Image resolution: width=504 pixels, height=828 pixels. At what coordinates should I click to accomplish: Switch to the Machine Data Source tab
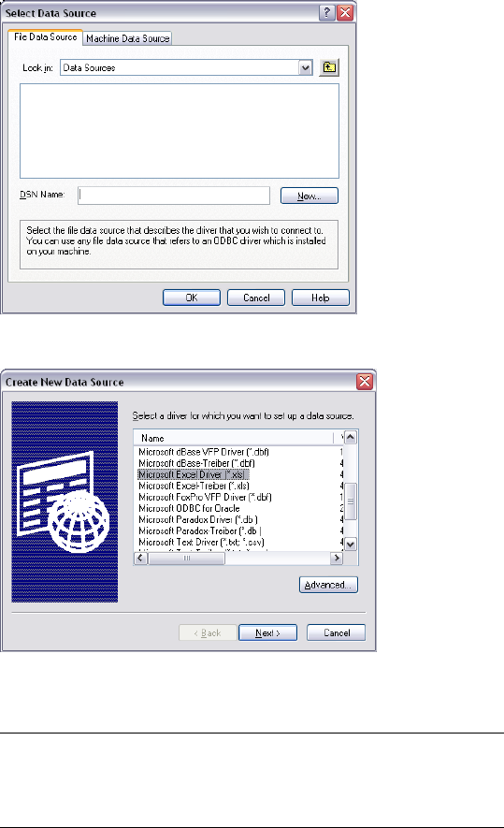tap(128, 38)
